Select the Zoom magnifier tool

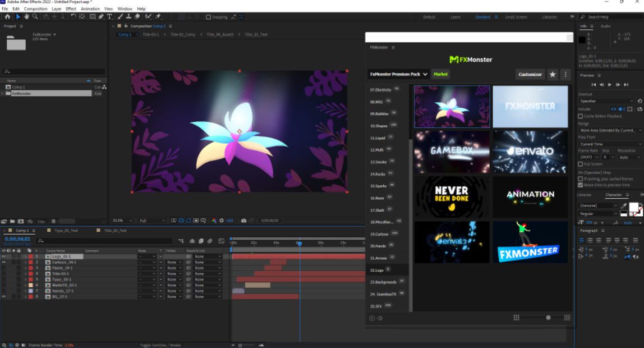pos(35,17)
